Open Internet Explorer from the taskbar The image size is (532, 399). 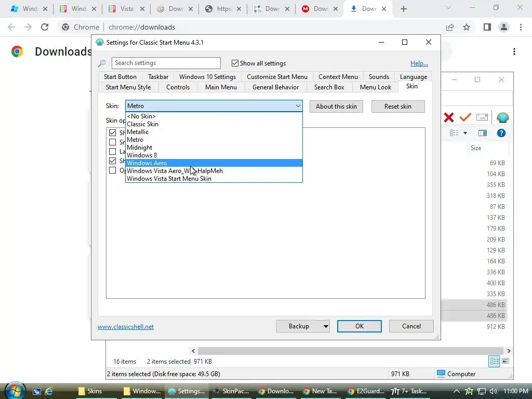49,391
